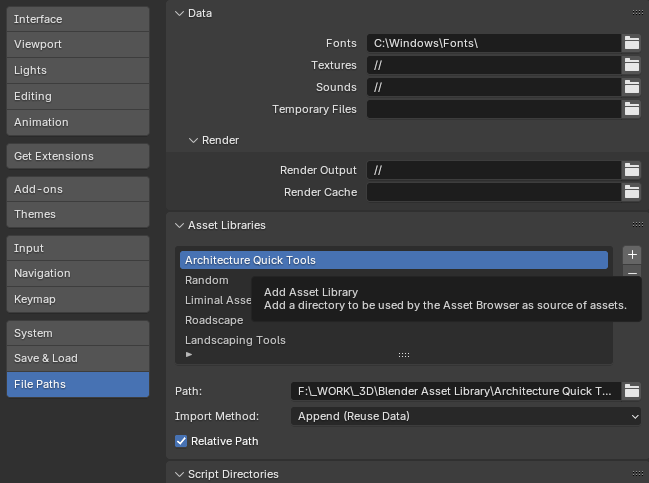Browse folder for asset library Path
The width and height of the screenshot is (649, 483).
(631, 391)
